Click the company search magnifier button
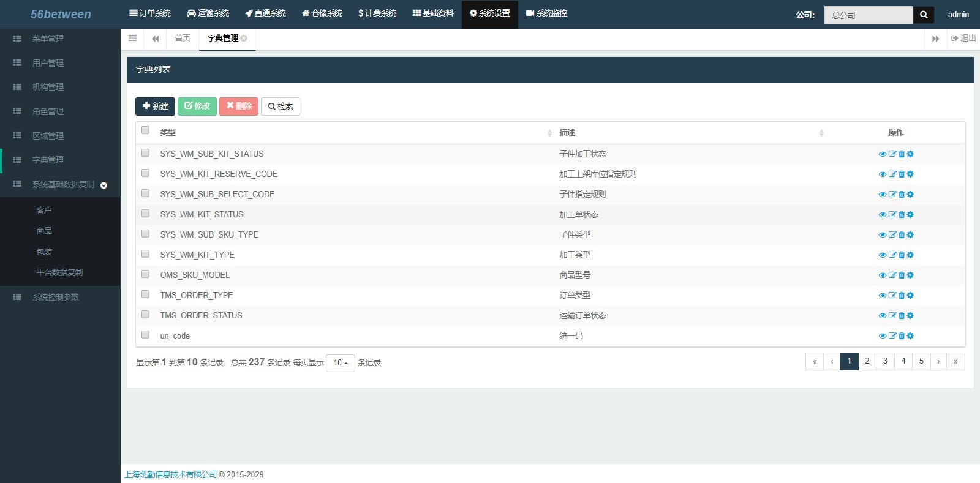 (924, 15)
